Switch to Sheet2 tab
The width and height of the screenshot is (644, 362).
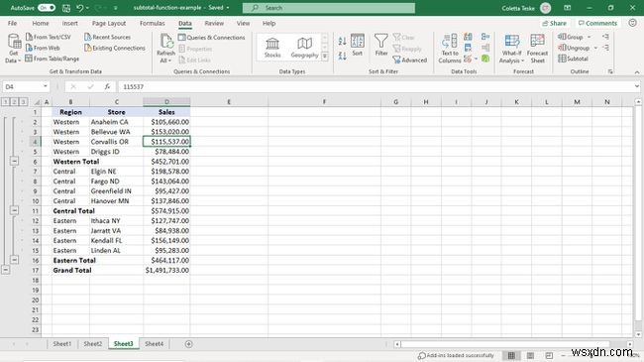coord(93,344)
